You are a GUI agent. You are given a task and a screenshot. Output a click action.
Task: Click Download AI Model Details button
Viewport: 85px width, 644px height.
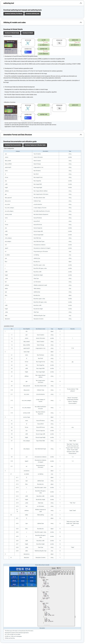[x=12, y=33]
